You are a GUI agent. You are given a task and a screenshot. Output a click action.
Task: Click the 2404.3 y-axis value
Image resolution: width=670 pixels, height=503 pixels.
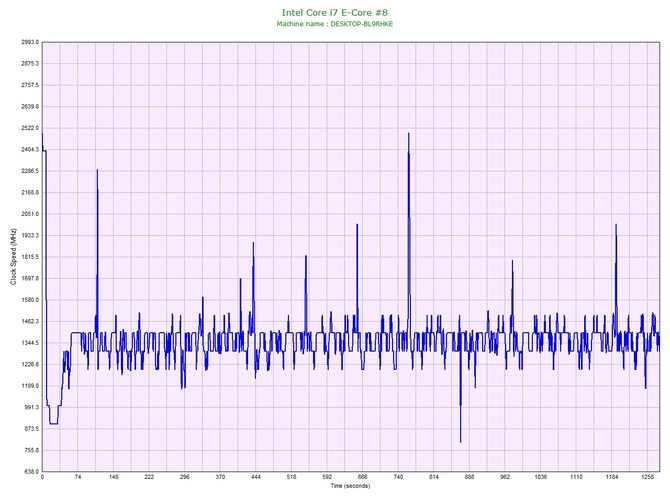pyautogui.click(x=30, y=150)
